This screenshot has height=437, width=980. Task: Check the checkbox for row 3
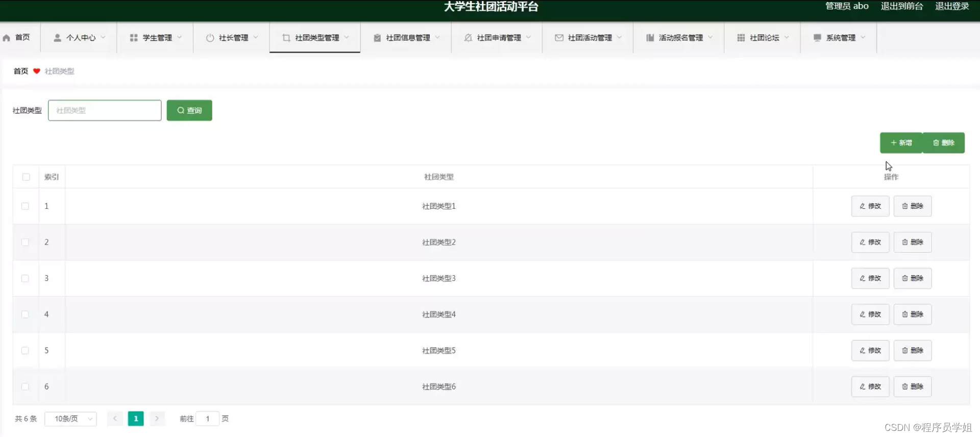tap(25, 278)
